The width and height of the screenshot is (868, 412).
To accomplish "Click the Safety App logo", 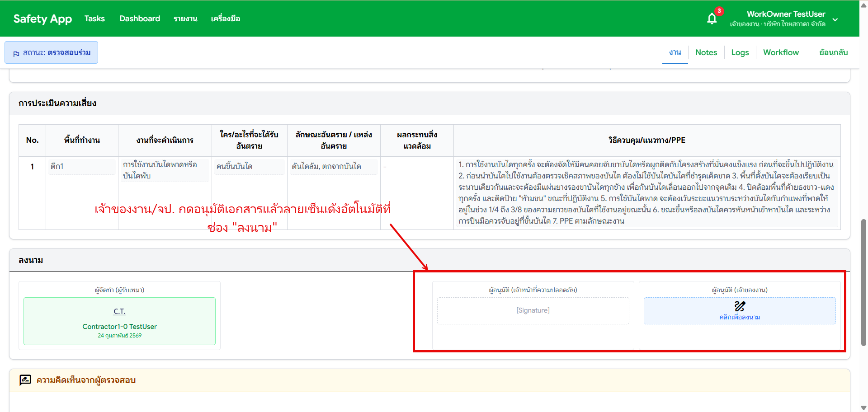I will pos(42,19).
